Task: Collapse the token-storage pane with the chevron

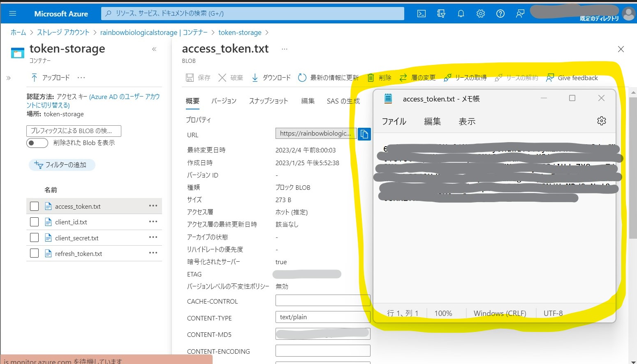Action: [154, 49]
